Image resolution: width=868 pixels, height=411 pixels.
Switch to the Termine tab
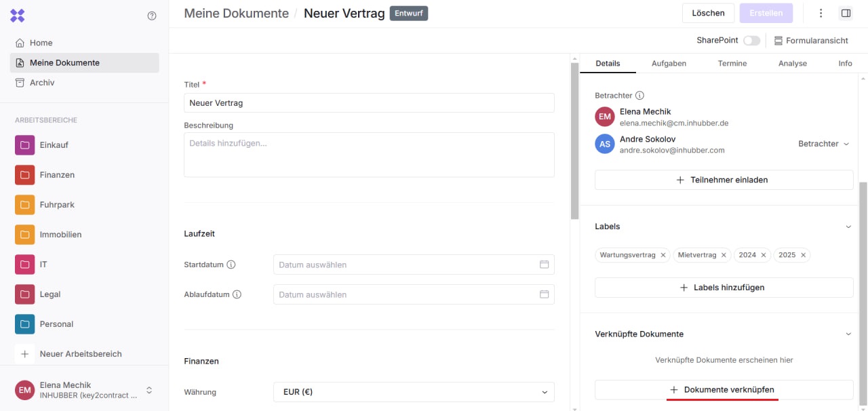(x=732, y=63)
